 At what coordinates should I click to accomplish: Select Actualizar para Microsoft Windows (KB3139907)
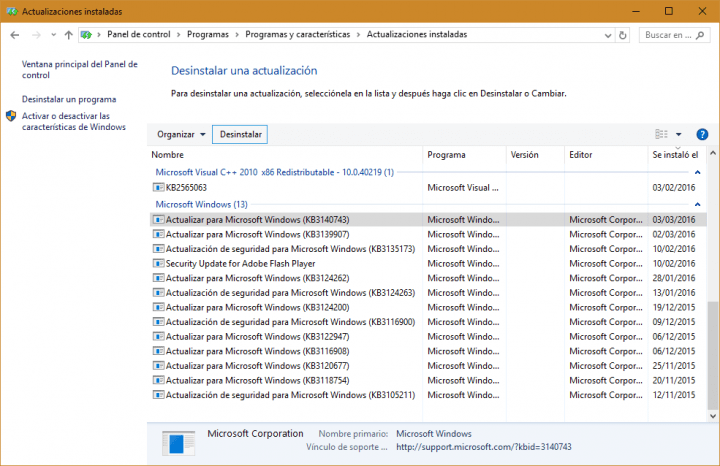257,234
